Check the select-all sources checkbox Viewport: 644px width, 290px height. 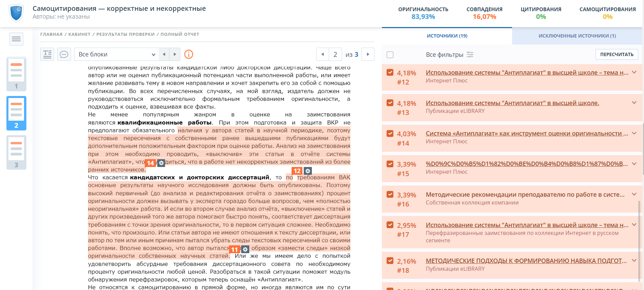click(x=390, y=55)
